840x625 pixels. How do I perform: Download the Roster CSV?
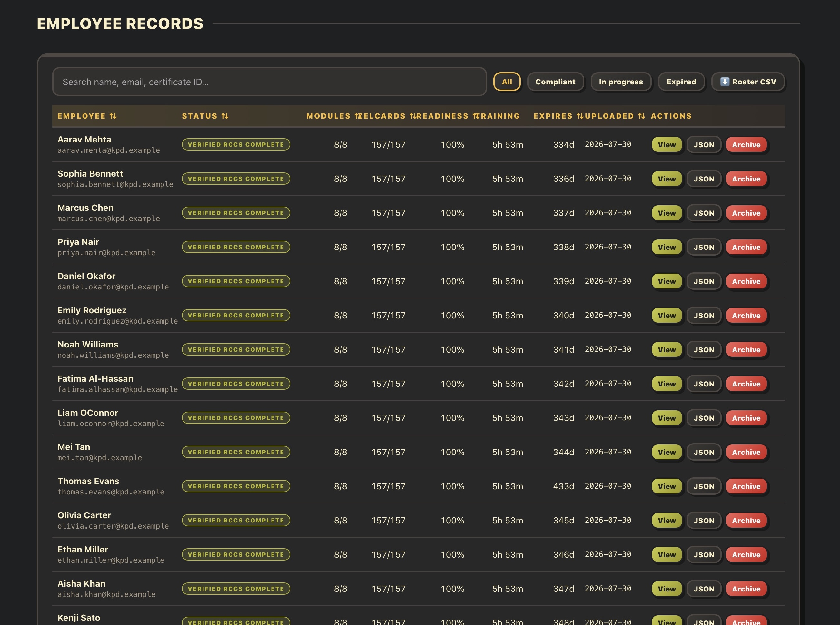click(748, 82)
